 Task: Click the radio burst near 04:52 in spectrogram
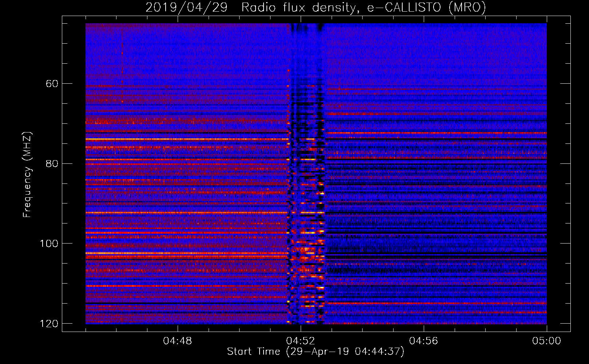(x=306, y=174)
